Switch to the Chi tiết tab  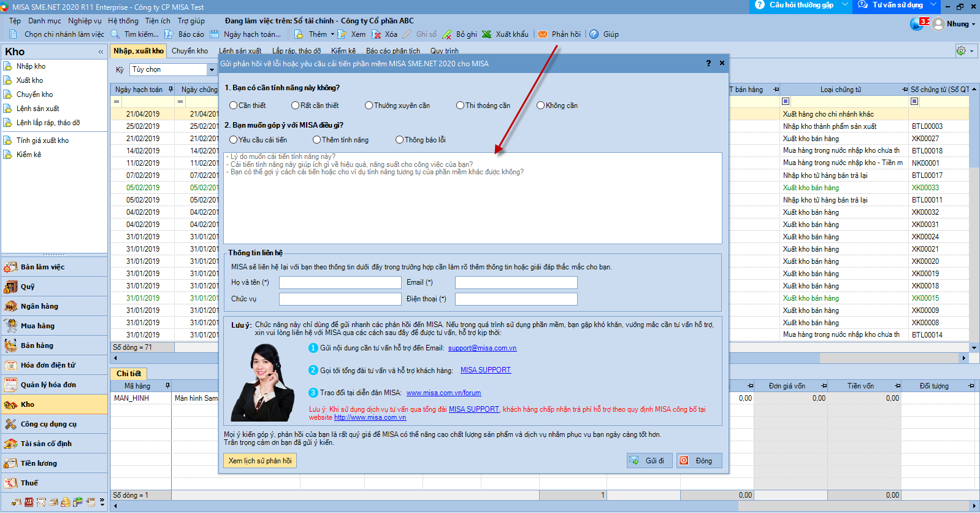click(x=129, y=374)
